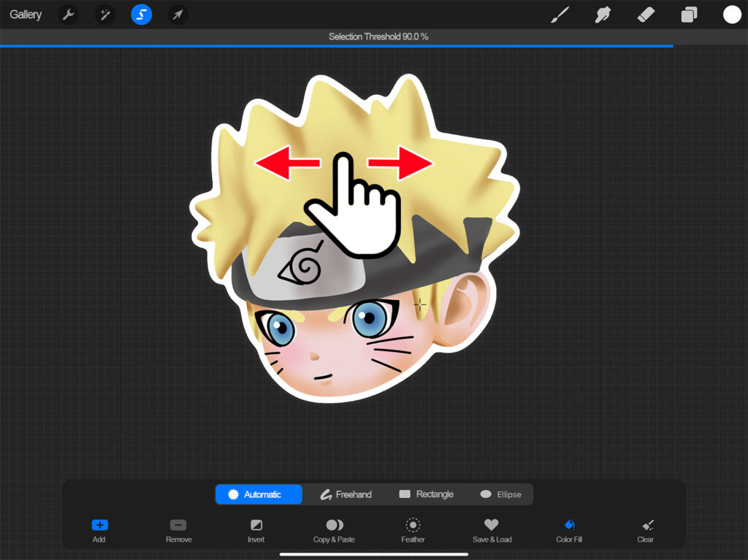748x560 pixels.
Task: Select the Smudge tool
Action: pos(603,15)
